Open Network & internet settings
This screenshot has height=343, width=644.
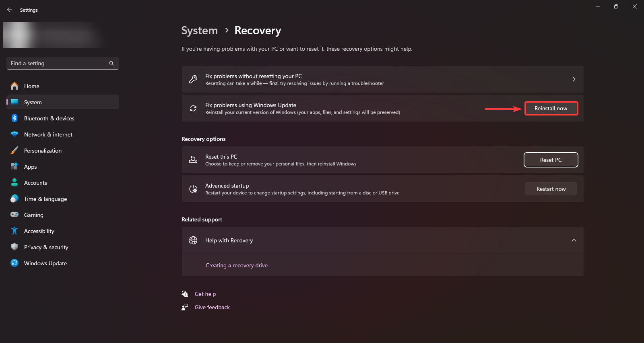63,134
